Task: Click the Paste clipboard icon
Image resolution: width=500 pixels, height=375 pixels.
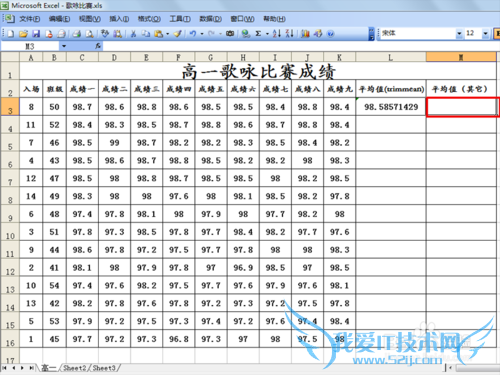Action: 159,34
